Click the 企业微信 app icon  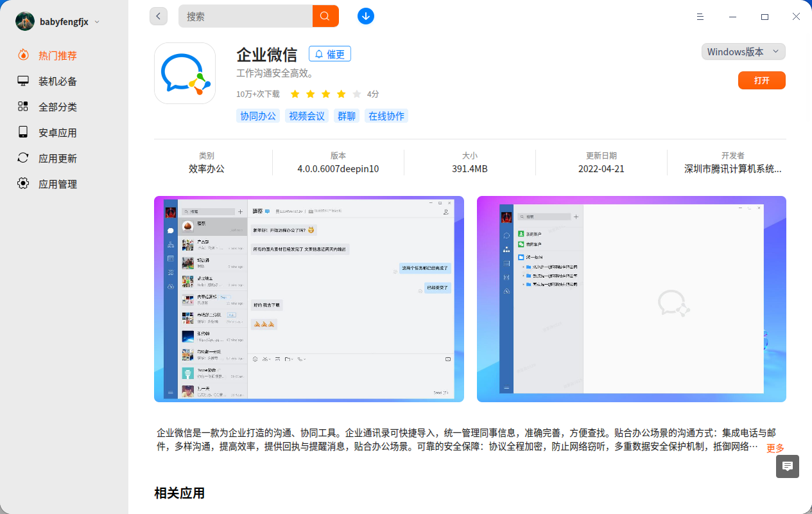pos(185,73)
